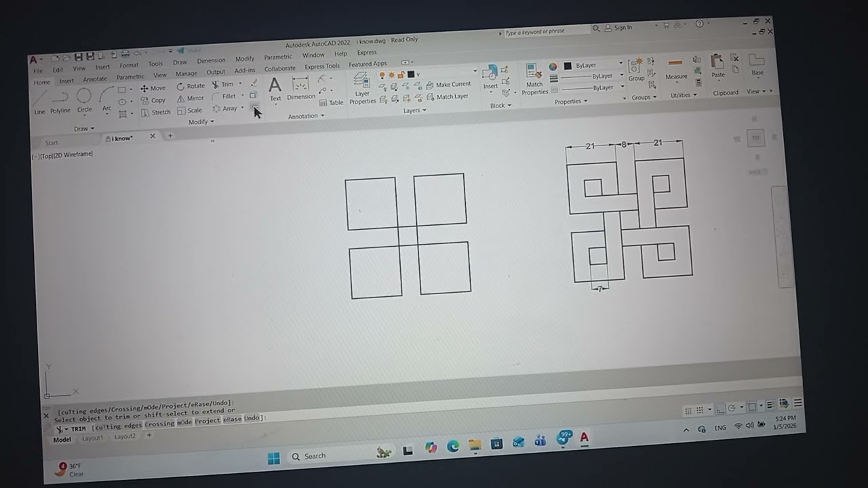Image resolution: width=868 pixels, height=488 pixels.
Task: Click the Group tool
Action: coord(636,70)
